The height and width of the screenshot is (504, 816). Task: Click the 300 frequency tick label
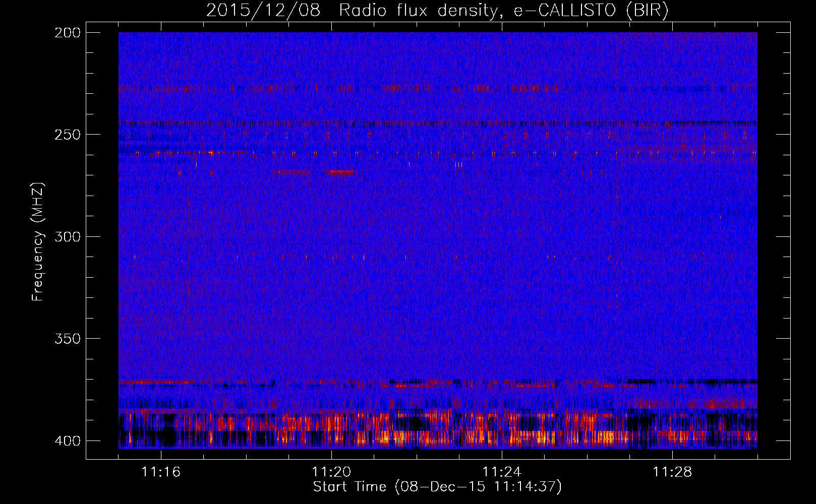pos(67,236)
